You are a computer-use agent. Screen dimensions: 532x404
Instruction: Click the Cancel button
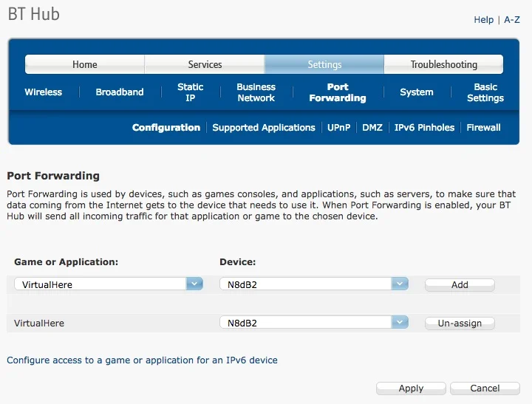[x=485, y=388]
